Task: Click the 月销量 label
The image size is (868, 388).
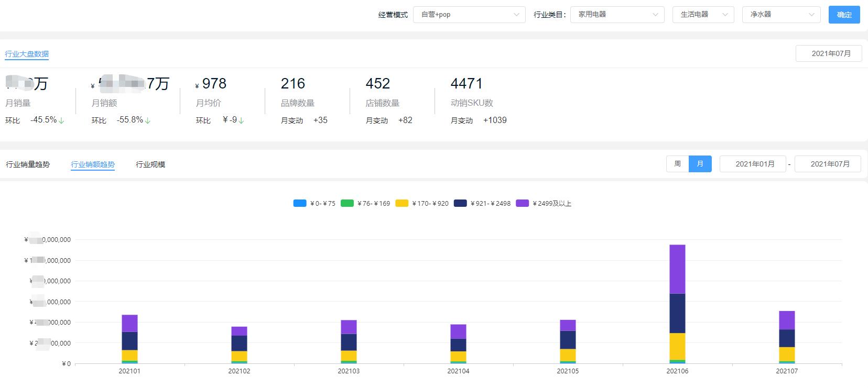Action: [18, 103]
